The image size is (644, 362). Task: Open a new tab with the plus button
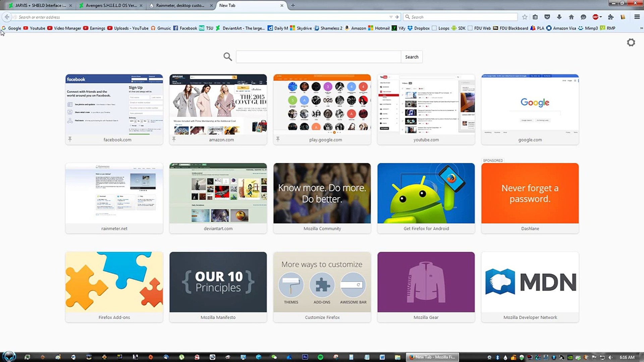coord(293,5)
